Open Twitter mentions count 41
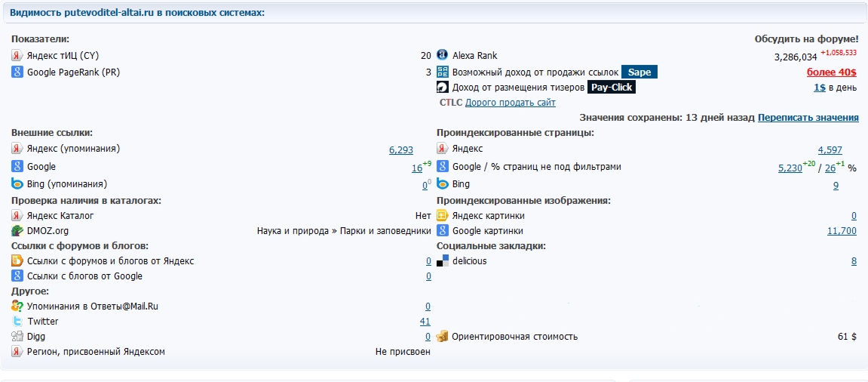The width and height of the screenshot is (868, 382). pos(425,322)
